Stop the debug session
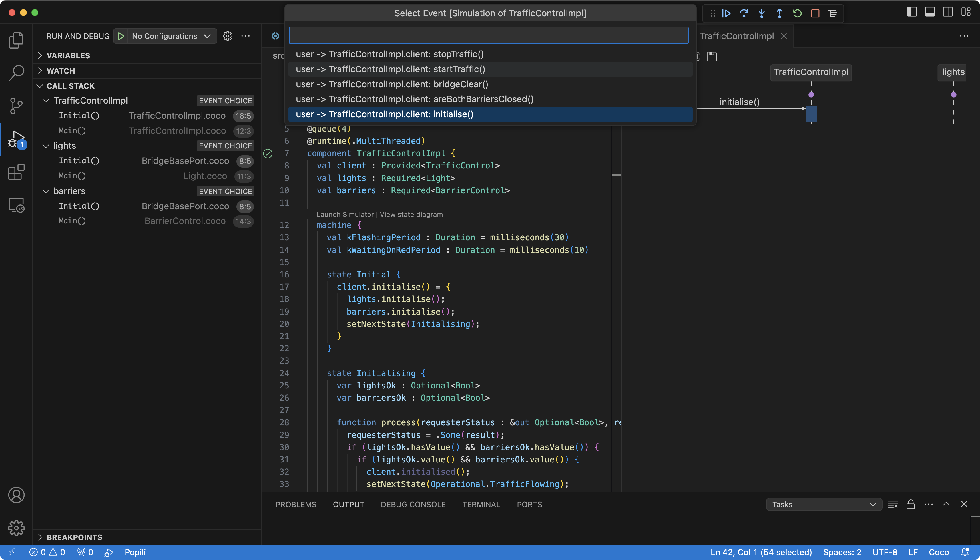The height and width of the screenshot is (560, 980). pyautogui.click(x=815, y=13)
